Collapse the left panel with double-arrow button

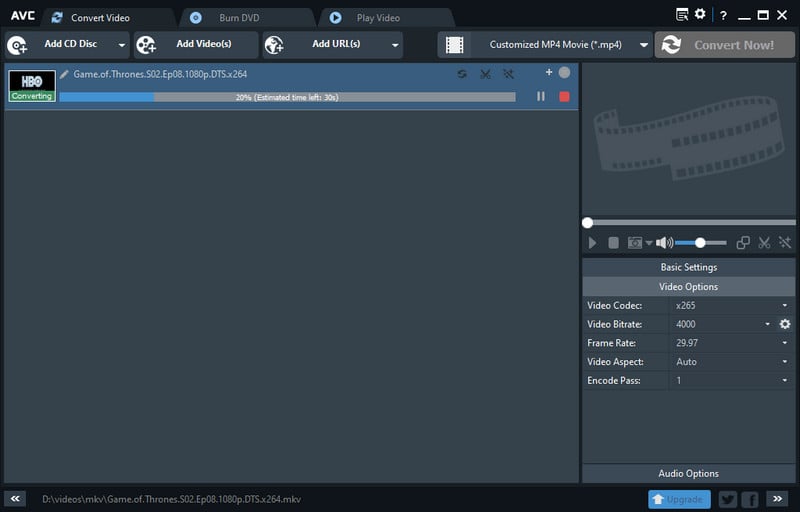pyautogui.click(x=15, y=499)
